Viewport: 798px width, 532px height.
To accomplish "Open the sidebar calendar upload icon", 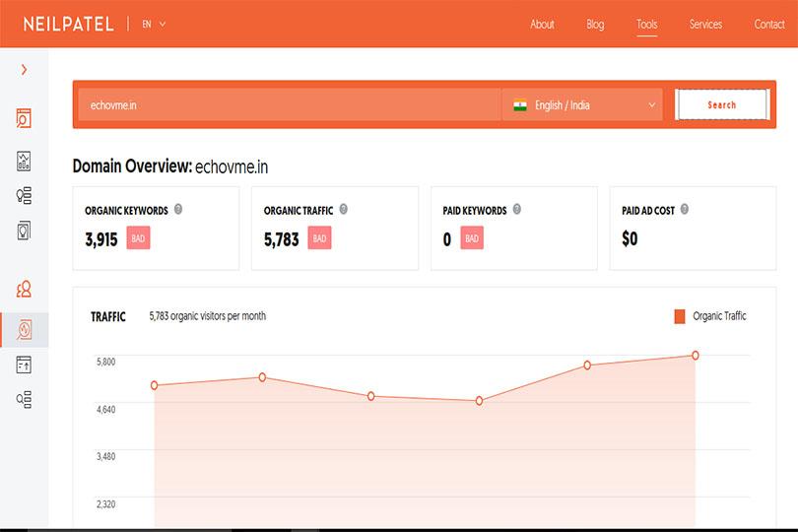I will pyautogui.click(x=24, y=365).
